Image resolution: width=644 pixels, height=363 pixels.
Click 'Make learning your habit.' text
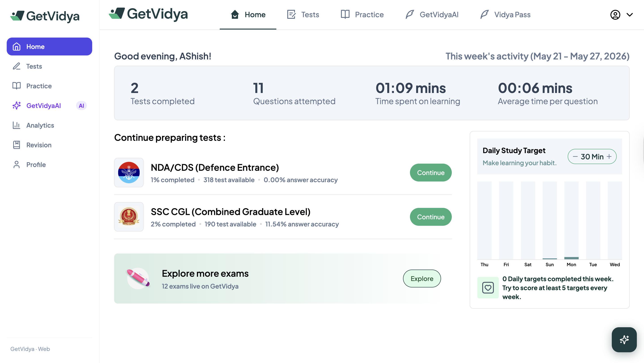(x=520, y=163)
